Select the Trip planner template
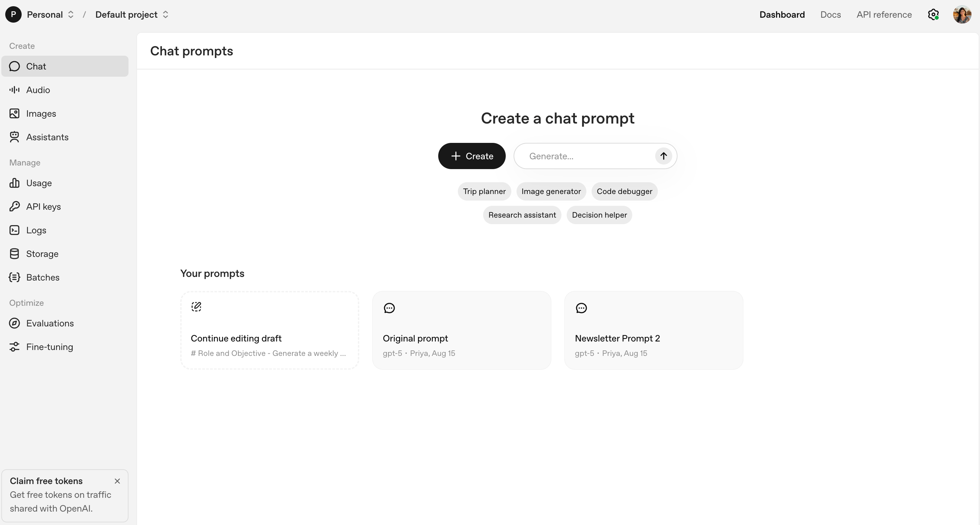Screen dimensions: 980x525 pyautogui.click(x=484, y=191)
